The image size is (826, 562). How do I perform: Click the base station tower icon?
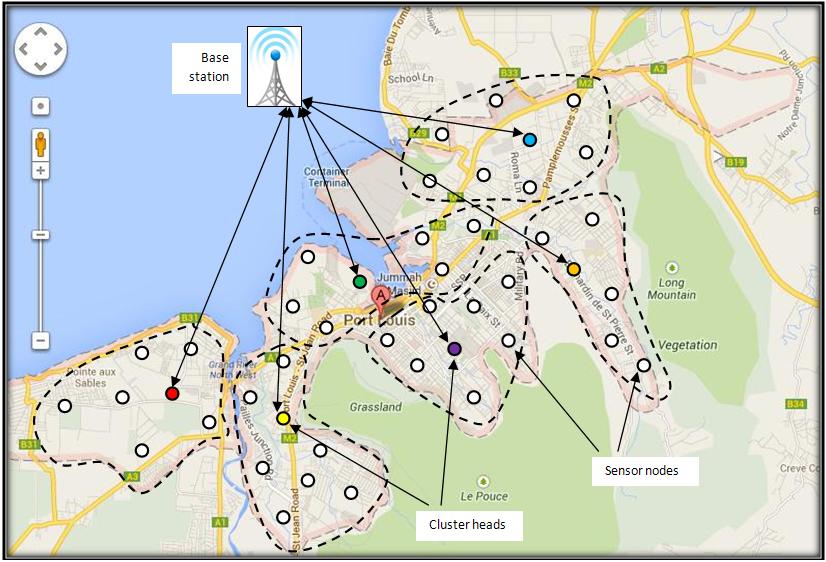pos(273,66)
